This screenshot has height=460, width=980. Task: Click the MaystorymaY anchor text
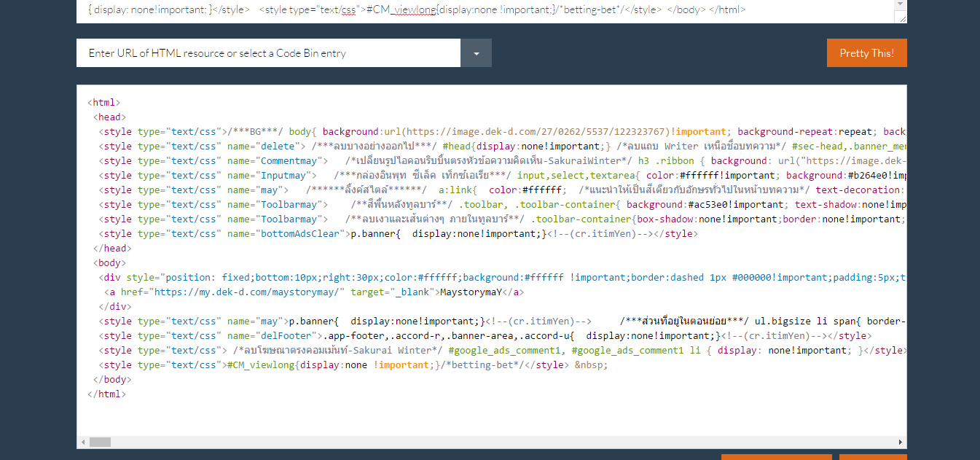pos(471,292)
